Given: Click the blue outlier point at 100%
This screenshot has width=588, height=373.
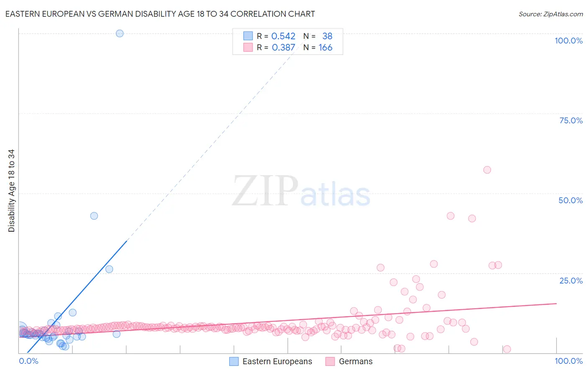Looking at the screenshot, I should pos(120,33).
